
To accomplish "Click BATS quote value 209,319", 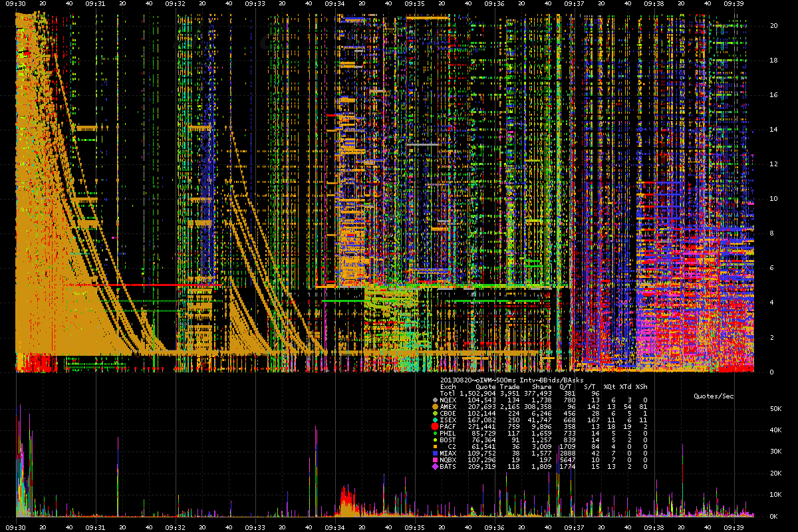I will pos(481,466).
